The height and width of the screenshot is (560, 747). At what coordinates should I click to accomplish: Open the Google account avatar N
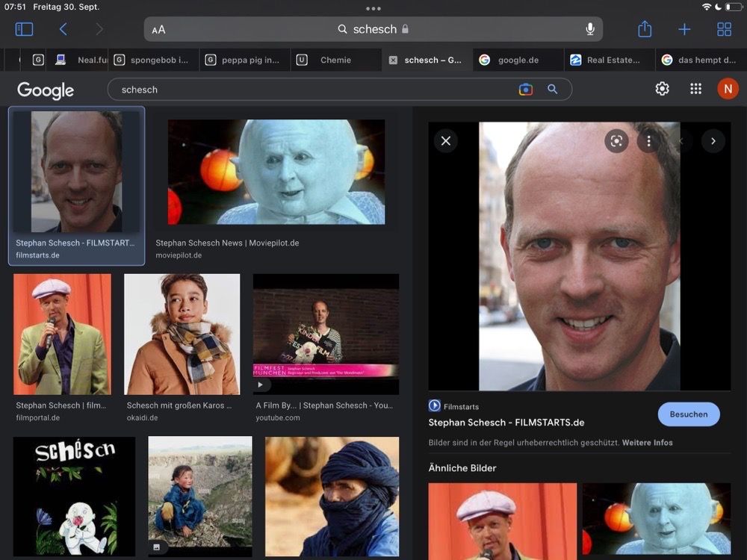coord(728,89)
